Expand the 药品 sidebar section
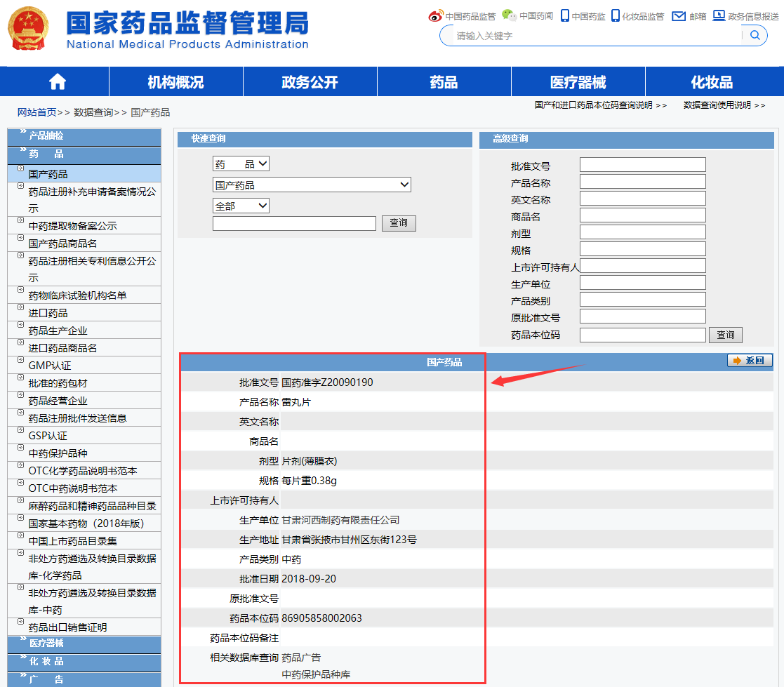The height and width of the screenshot is (687, 784). coord(84,154)
